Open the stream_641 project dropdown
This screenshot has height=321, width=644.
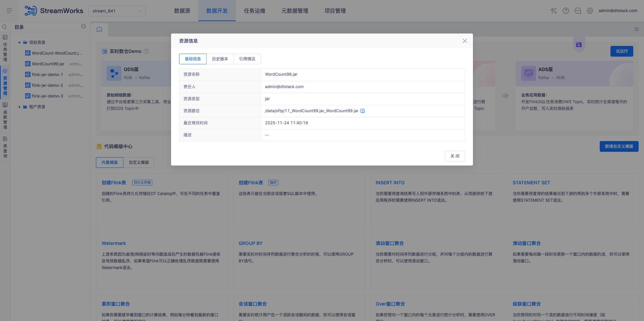117,11
